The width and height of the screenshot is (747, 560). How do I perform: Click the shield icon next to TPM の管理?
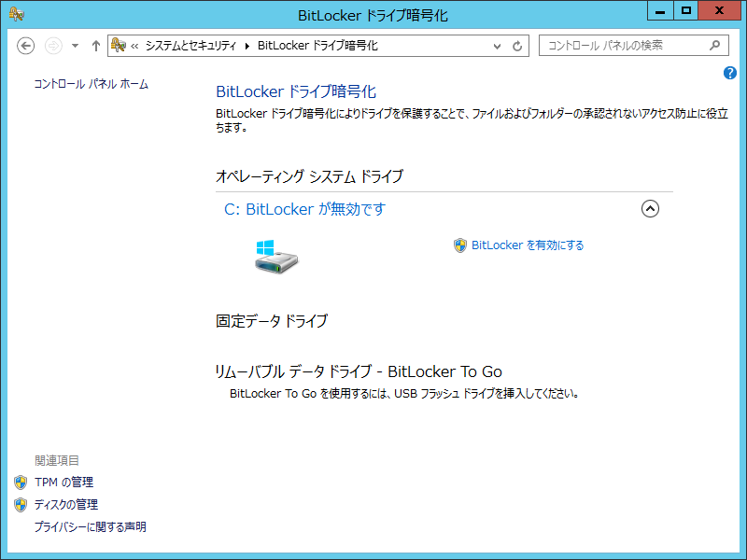point(21,483)
